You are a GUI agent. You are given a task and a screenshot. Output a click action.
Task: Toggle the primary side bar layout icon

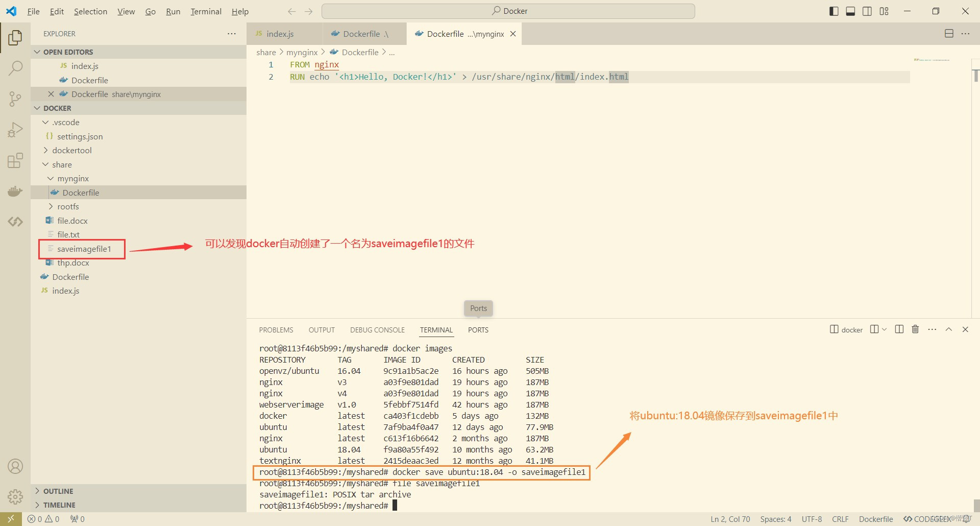tap(834, 11)
